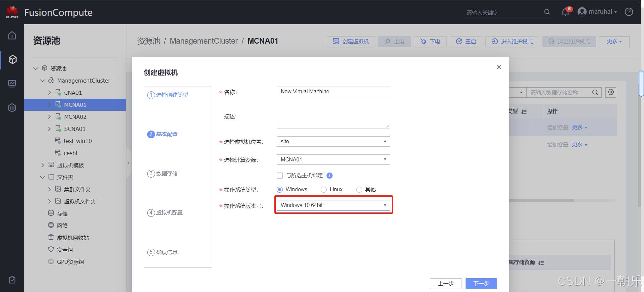This screenshot has height=292, width=644.
Task: Click the 下电 button
Action: pos(430,41)
